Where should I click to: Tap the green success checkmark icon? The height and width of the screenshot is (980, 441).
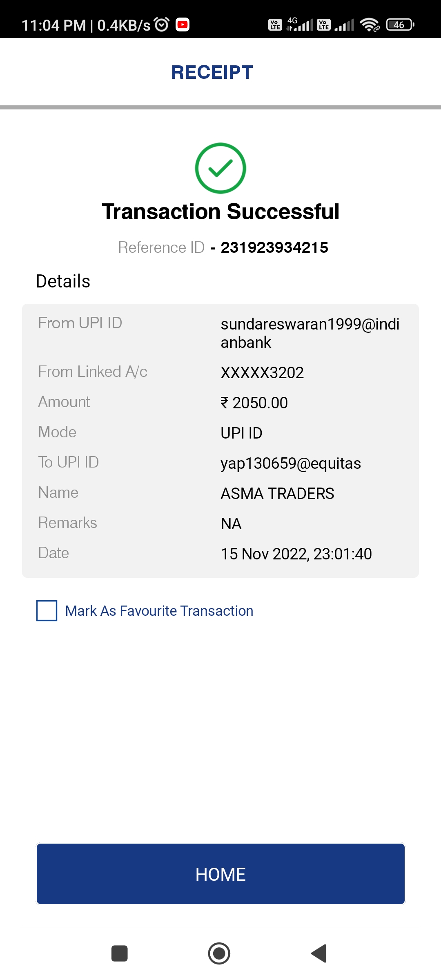click(x=220, y=168)
